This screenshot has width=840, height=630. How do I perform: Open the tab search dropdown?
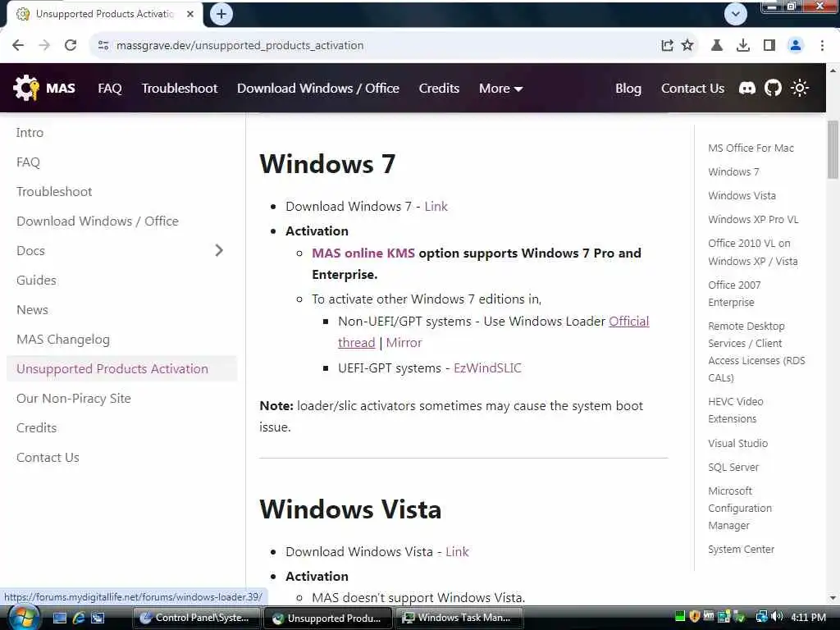pyautogui.click(x=736, y=14)
